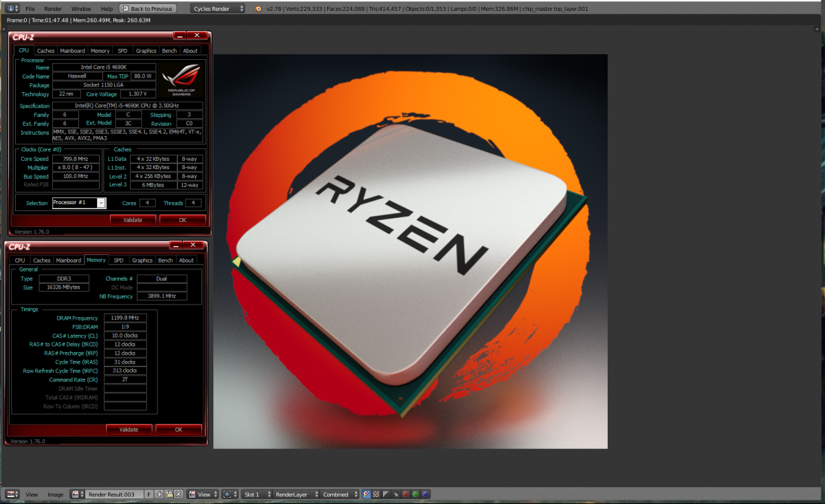825x504 pixels.
Task: Create new image with plus icon
Action: 159,494
